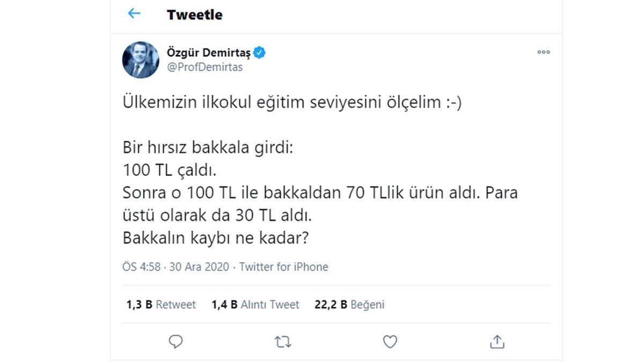
Task: Like the tweet using the heart icon
Action: pos(390,342)
